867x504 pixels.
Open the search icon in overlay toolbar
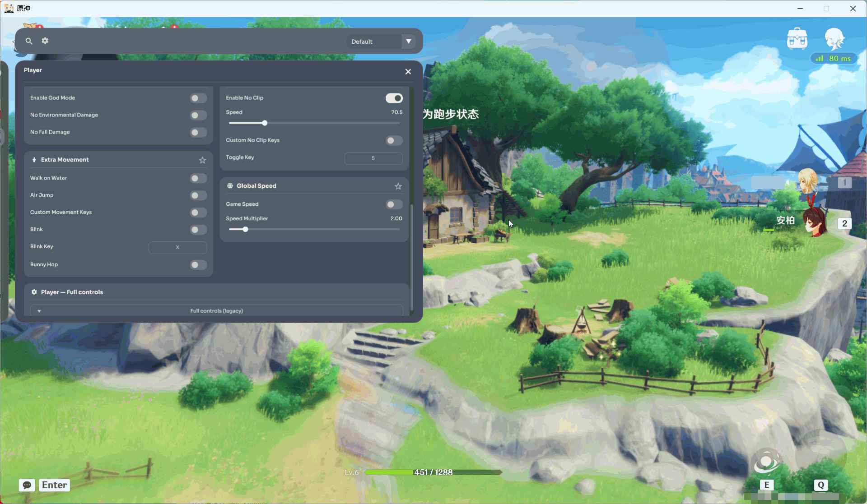tap(29, 41)
